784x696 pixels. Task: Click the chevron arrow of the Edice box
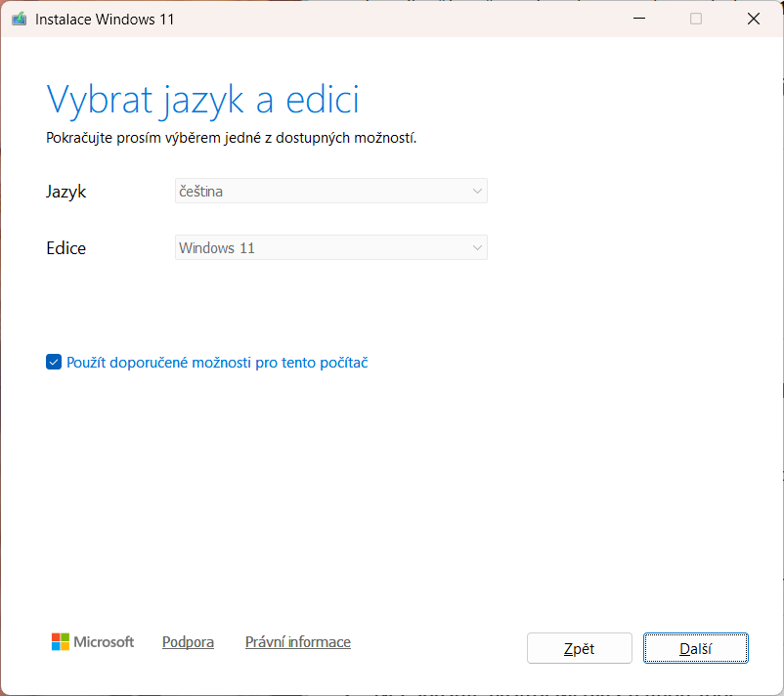coord(477,248)
